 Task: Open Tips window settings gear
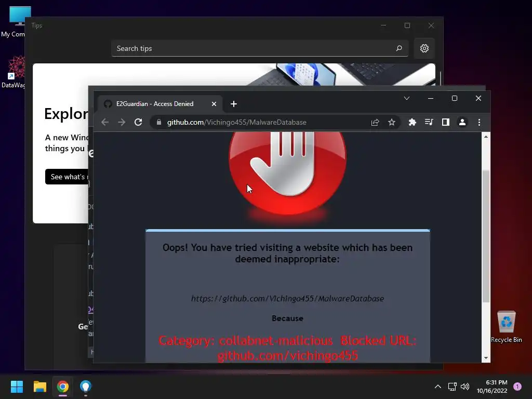[x=424, y=48]
